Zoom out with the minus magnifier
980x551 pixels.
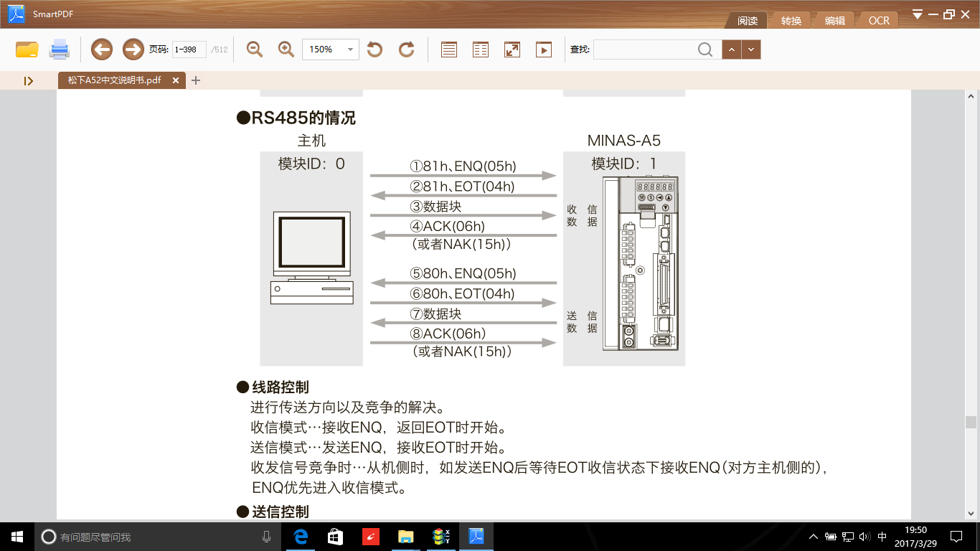point(254,50)
